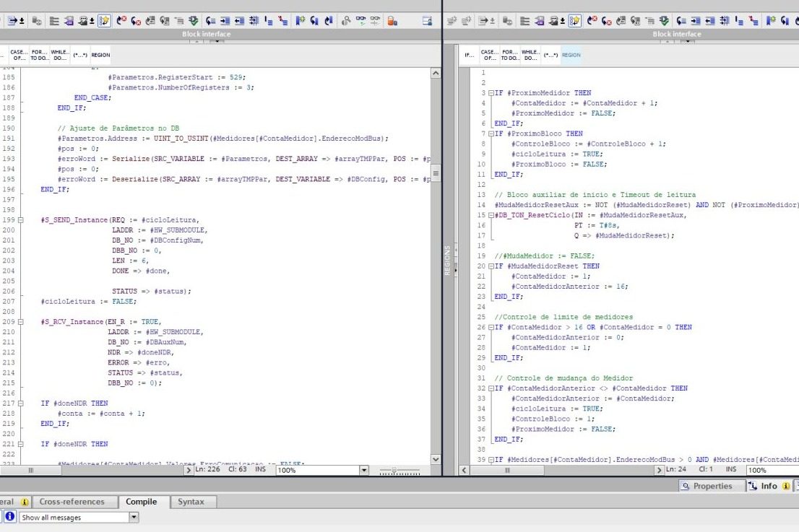Collapse IF #ProximoBloco block at line 7

coord(491,134)
